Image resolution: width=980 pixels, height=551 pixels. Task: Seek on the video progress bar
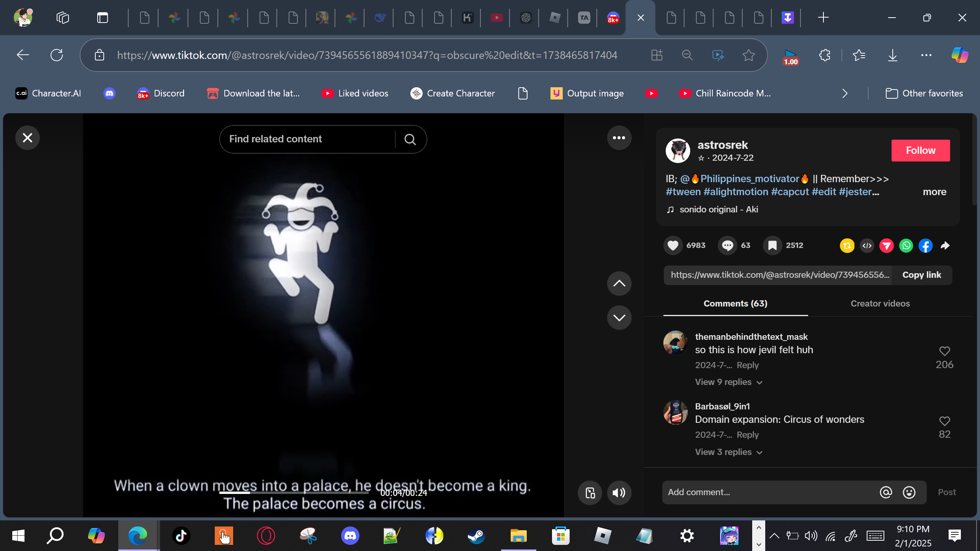(294, 493)
